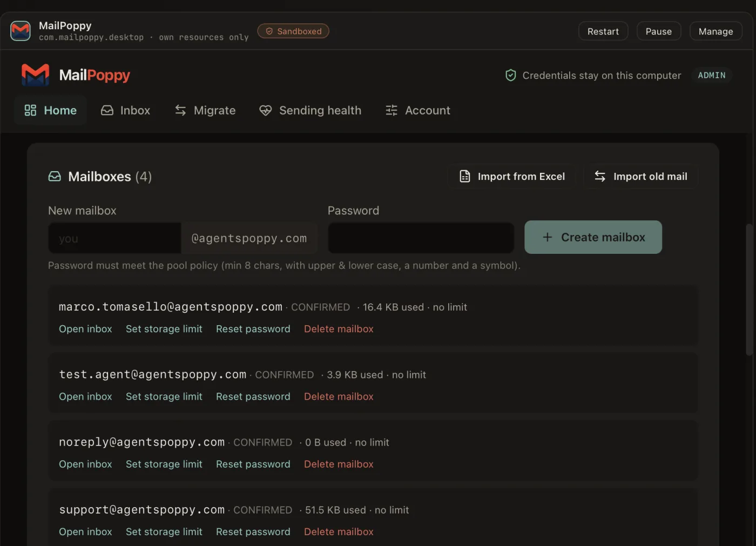Set storage limit for noreply mailbox
This screenshot has height=546, width=756.
coord(164,464)
